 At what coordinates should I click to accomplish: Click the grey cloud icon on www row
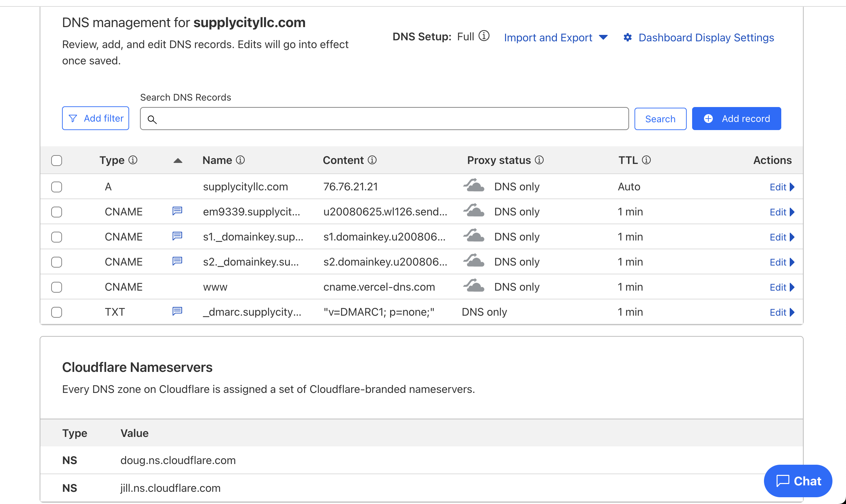[x=474, y=286]
